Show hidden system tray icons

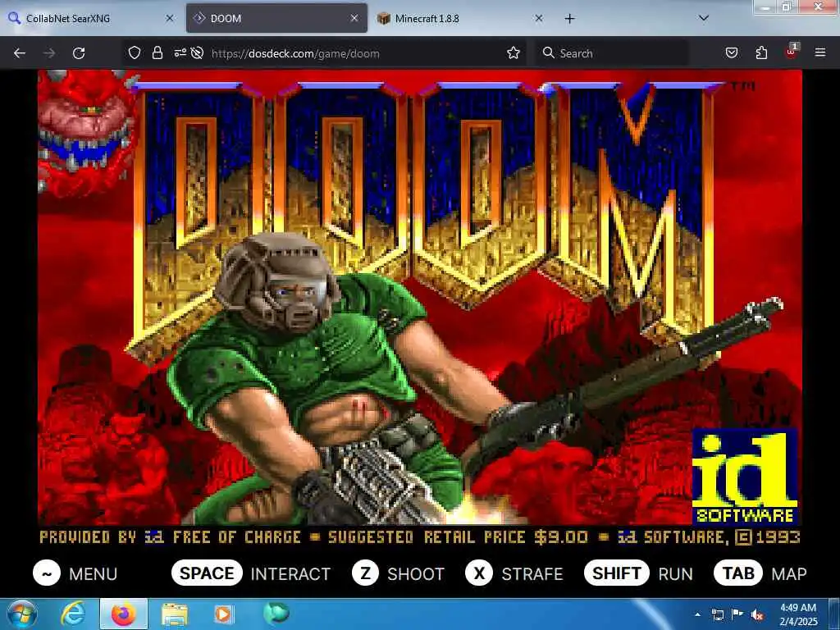tap(697, 614)
